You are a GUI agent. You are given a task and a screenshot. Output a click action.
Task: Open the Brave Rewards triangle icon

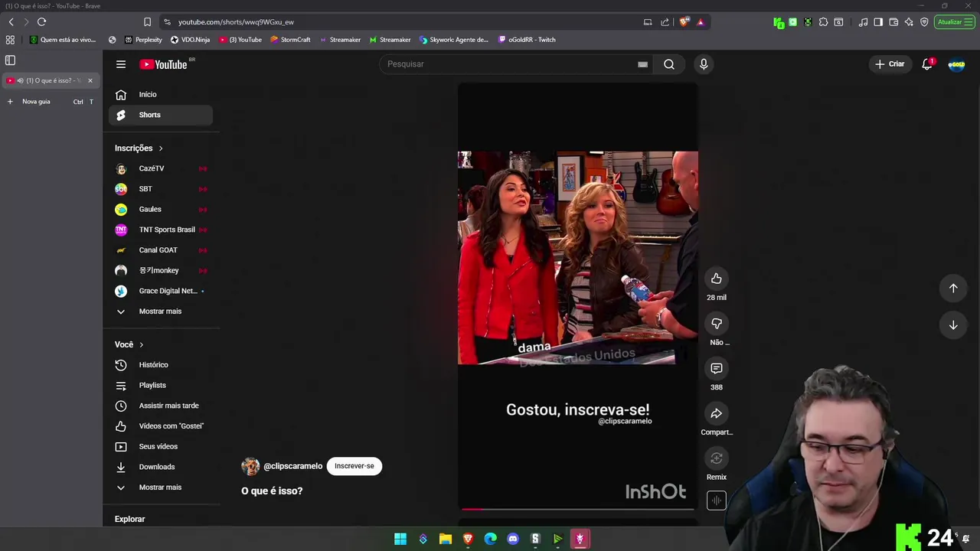[x=701, y=22]
